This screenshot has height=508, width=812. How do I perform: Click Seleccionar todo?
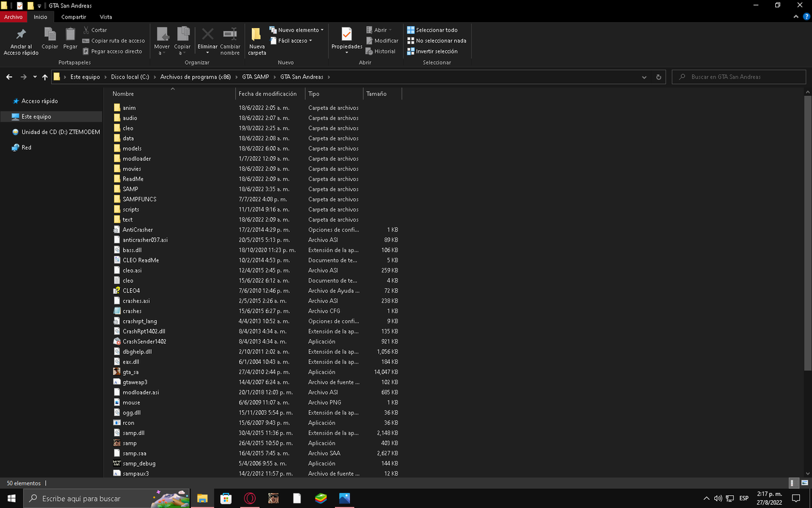pos(432,30)
